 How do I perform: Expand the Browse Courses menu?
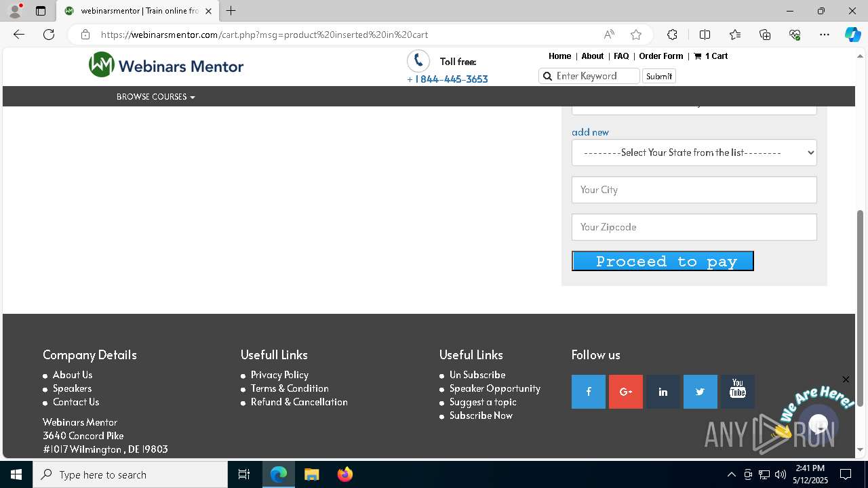(155, 97)
